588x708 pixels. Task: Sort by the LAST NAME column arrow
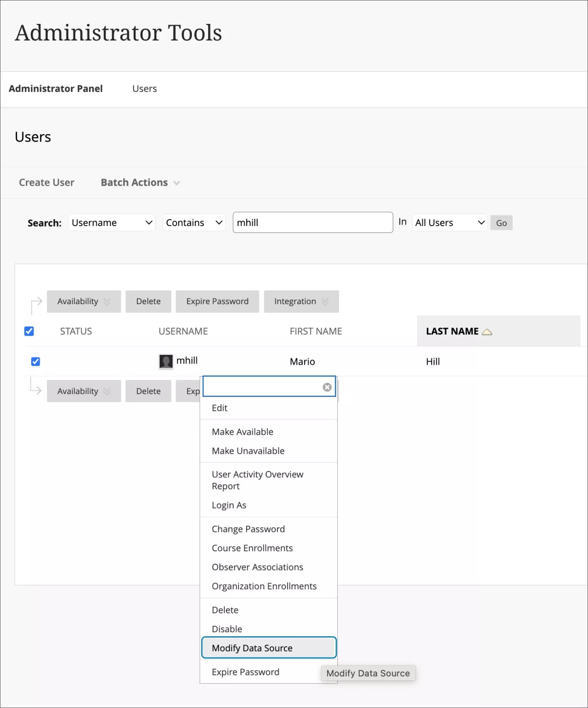click(487, 331)
